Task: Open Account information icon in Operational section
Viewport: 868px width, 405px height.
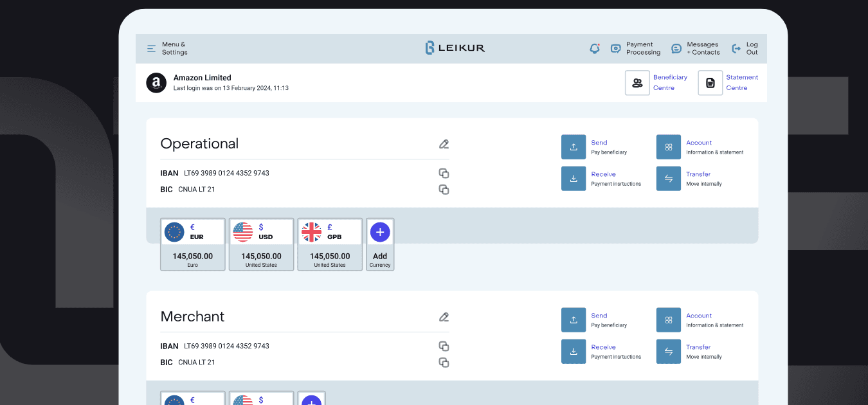Action: click(669, 147)
